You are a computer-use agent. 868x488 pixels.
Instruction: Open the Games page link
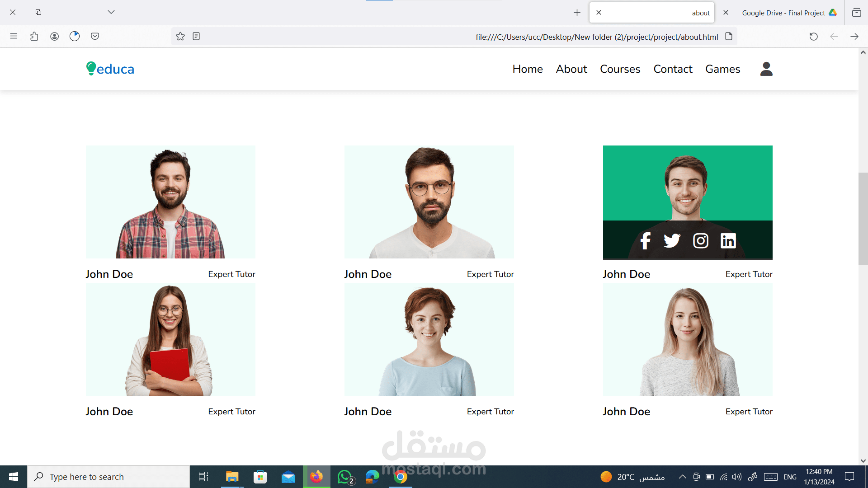coord(722,69)
